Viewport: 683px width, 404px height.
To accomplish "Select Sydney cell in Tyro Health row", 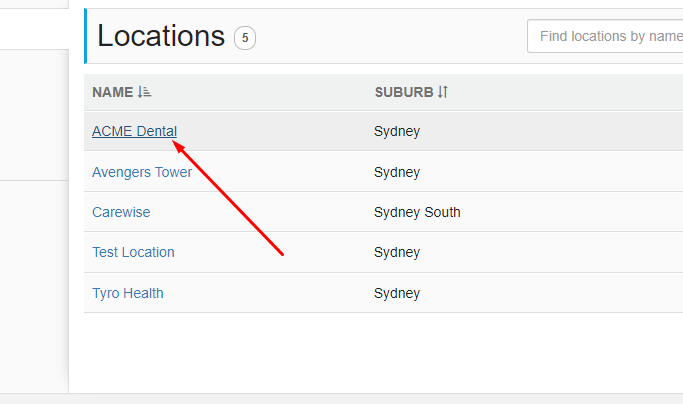I will (x=397, y=293).
